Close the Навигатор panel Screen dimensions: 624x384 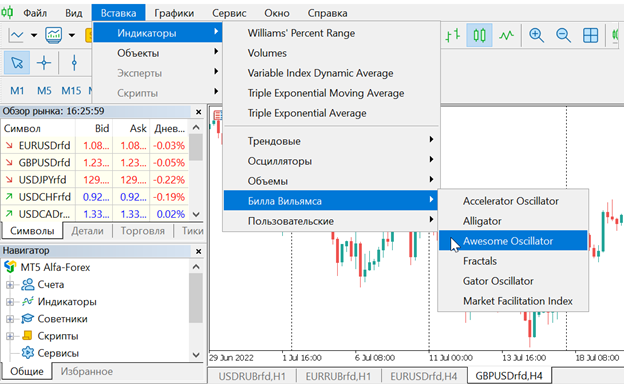point(198,251)
